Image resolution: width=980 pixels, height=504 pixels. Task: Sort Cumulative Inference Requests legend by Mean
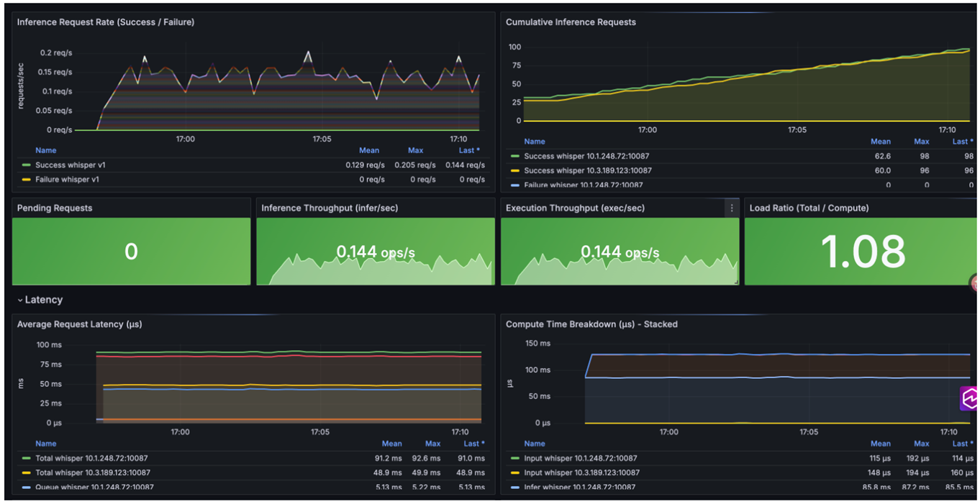881,142
